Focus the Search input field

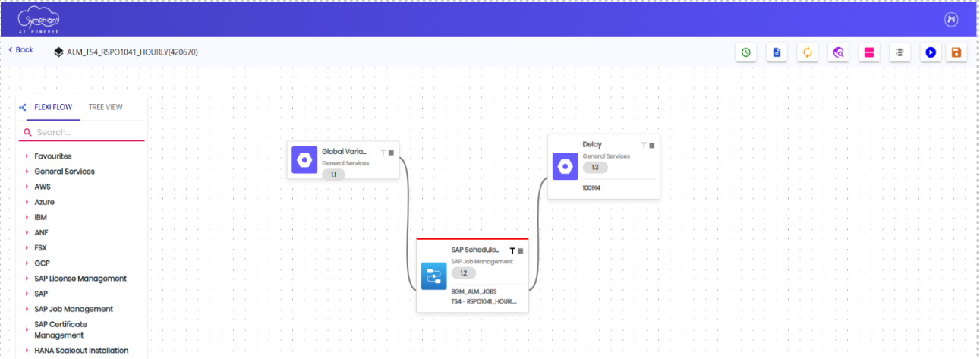[x=82, y=132]
